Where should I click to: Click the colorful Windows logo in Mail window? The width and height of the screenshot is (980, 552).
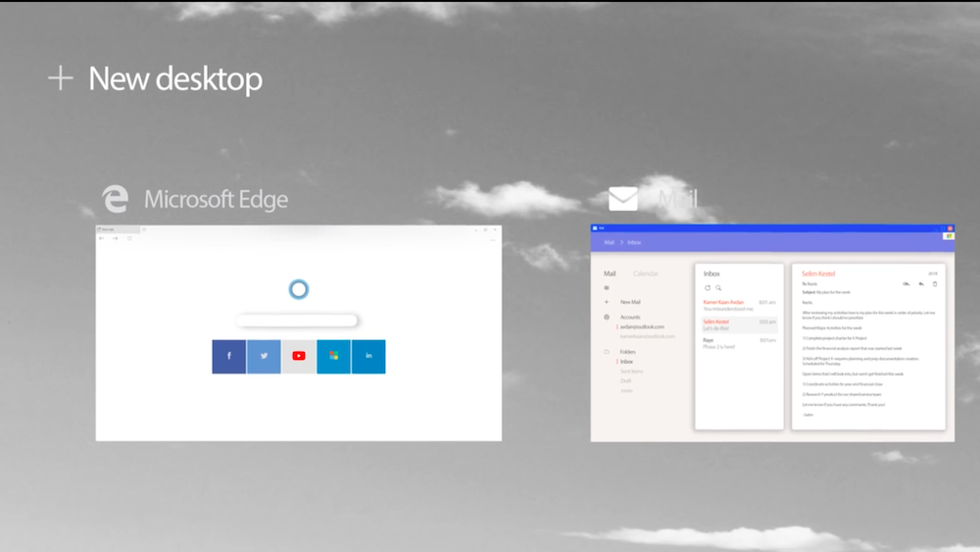pos(949,236)
